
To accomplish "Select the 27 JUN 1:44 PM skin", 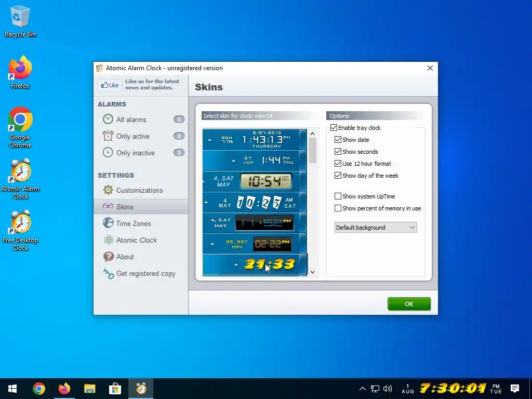I will pyautogui.click(x=255, y=161).
